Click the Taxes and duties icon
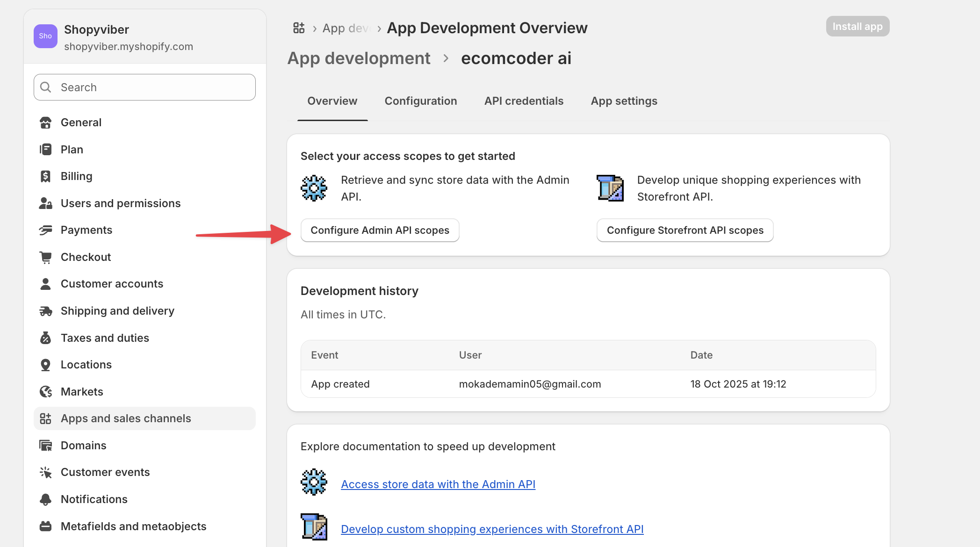The image size is (980, 547). (x=46, y=338)
